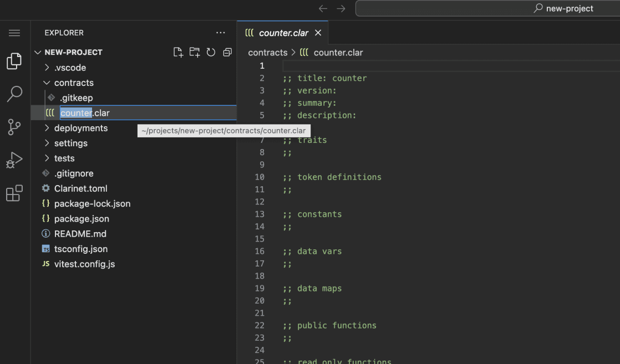The height and width of the screenshot is (364, 620).
Task: Click the counter.clar breadcrumb segment
Action: click(338, 53)
